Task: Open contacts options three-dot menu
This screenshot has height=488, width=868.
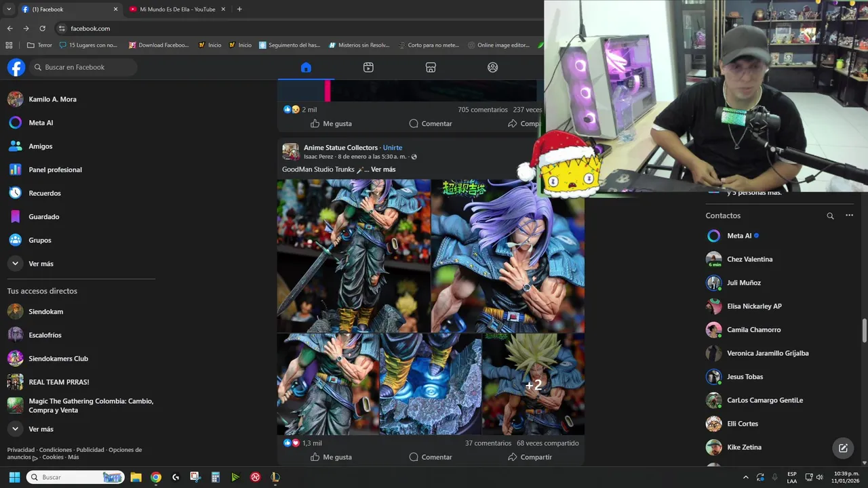Action: tap(849, 216)
